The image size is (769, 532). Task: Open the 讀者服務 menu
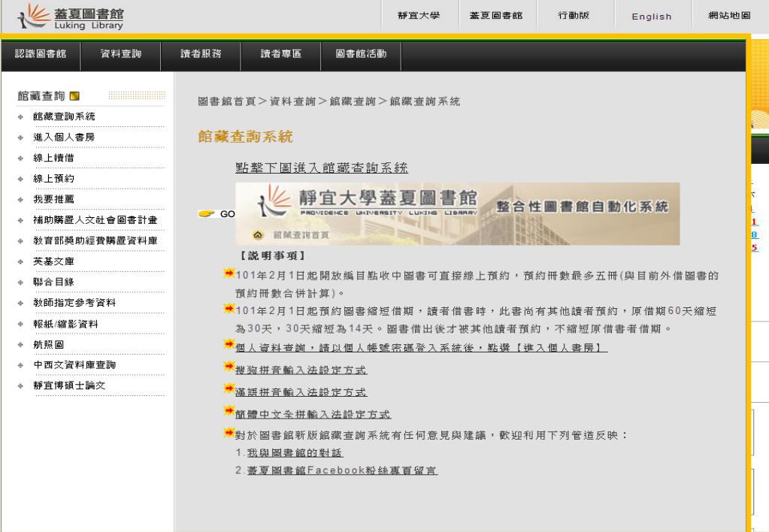[201, 54]
